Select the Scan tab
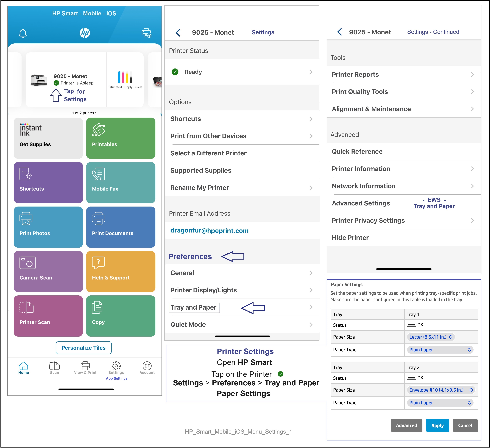Viewport: 491px width, 448px height. pos(55,368)
